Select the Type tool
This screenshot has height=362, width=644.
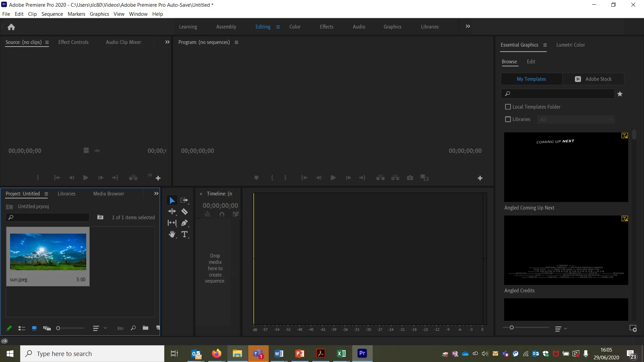(184, 234)
